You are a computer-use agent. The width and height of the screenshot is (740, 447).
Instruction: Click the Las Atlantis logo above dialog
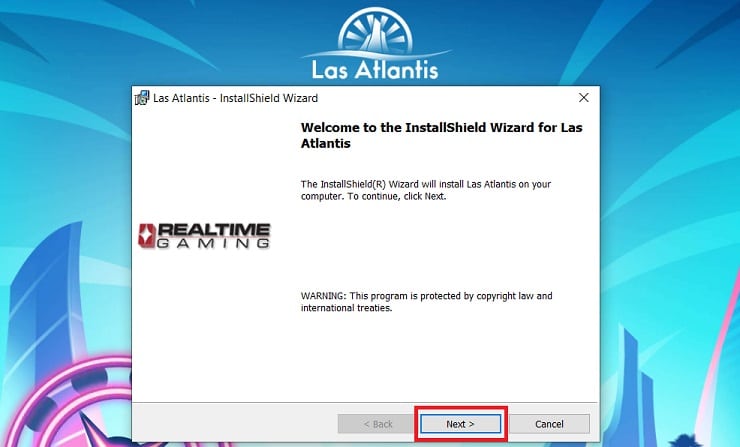[375, 43]
